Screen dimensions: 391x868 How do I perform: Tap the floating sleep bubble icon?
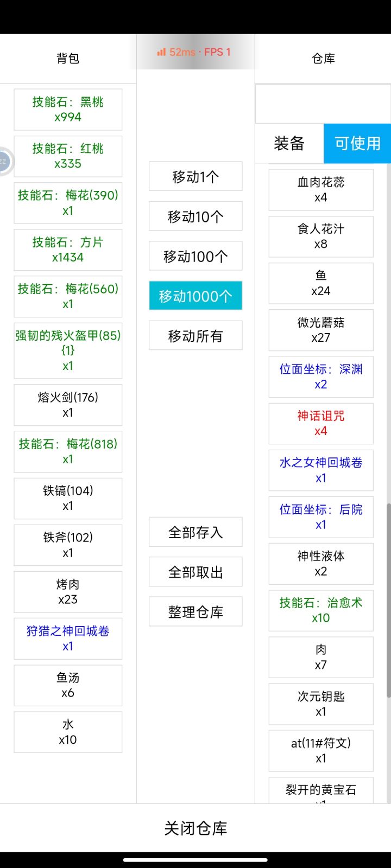coord(4,161)
